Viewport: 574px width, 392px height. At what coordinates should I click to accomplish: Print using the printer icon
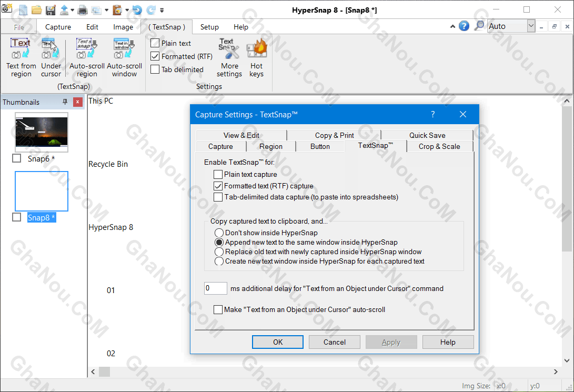83,10
